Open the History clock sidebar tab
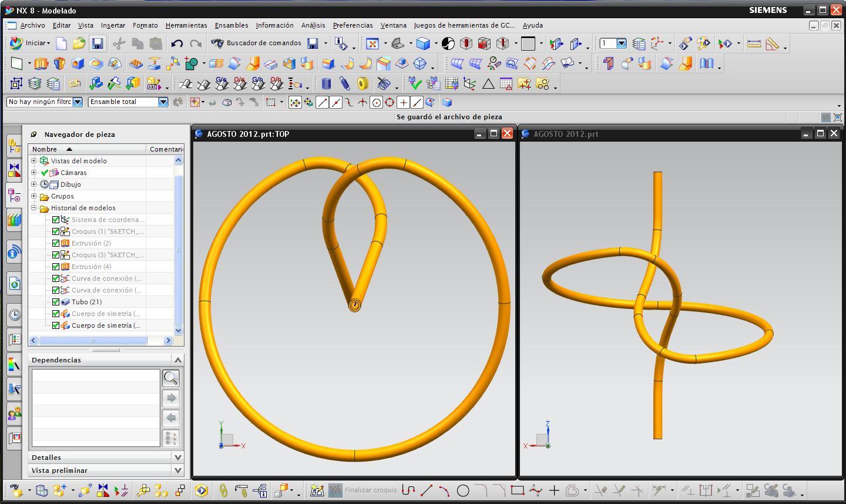 point(14,314)
